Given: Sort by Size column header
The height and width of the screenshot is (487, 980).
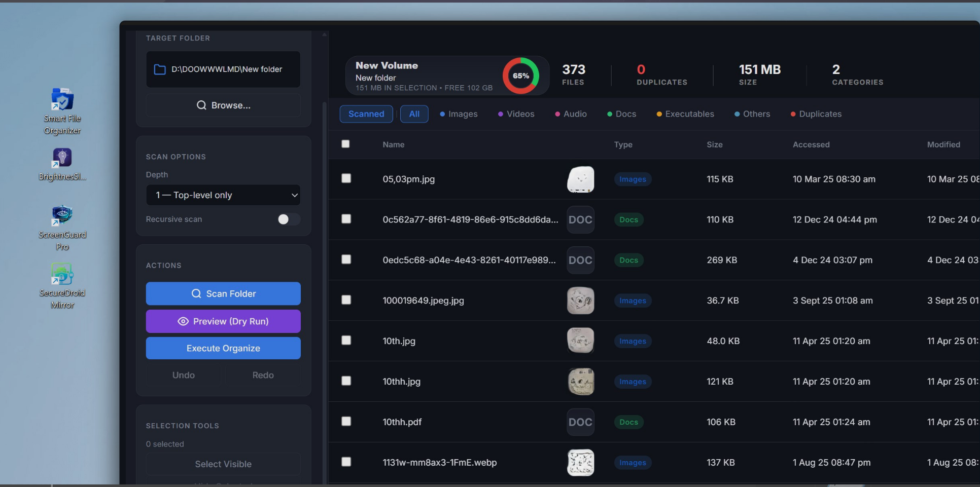Looking at the screenshot, I should [x=715, y=144].
